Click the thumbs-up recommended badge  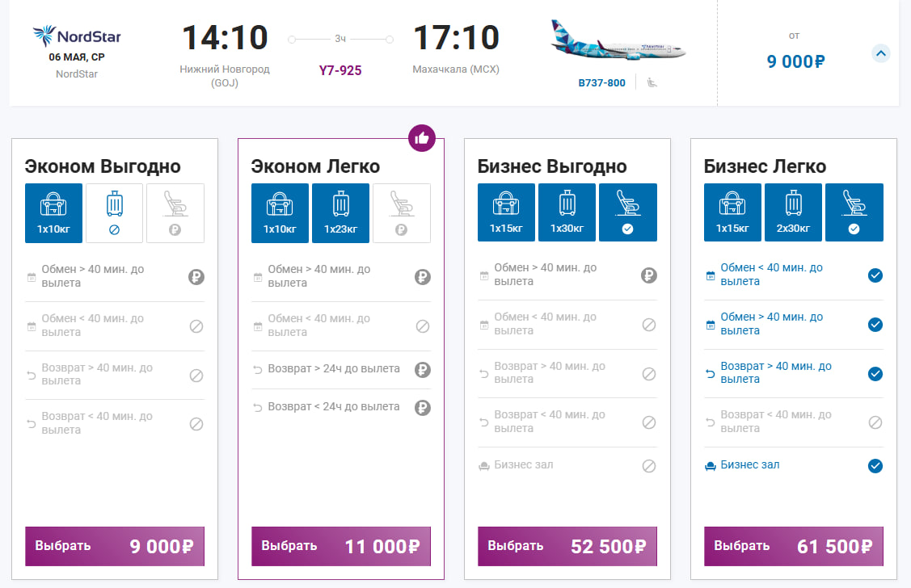[x=421, y=138]
